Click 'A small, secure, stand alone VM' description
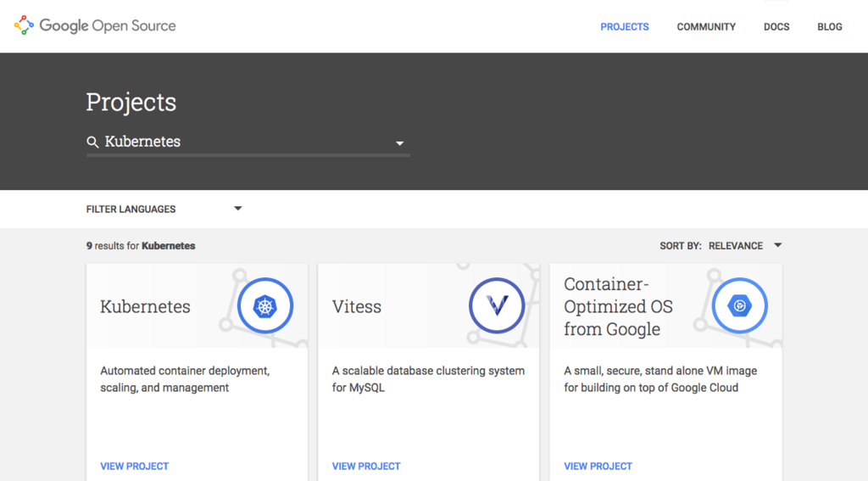Viewport: 868px width, 481px height. tap(660, 379)
